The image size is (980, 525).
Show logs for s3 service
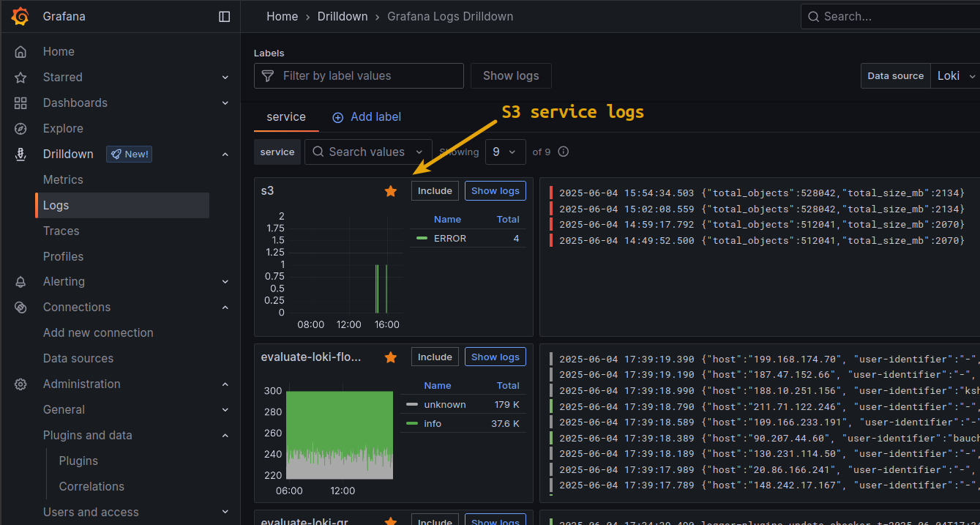(x=495, y=191)
